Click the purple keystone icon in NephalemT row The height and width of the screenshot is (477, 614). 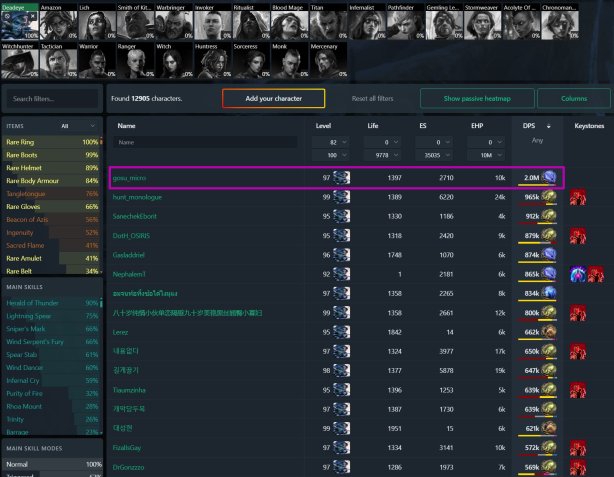578,274
